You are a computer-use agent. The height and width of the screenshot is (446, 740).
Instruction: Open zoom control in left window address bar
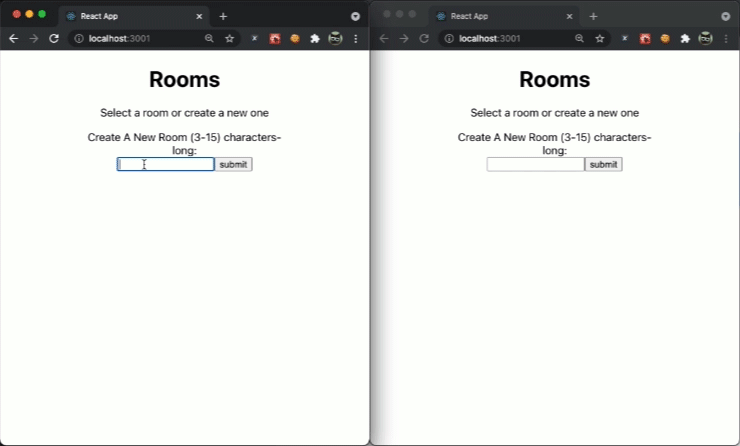(209, 39)
